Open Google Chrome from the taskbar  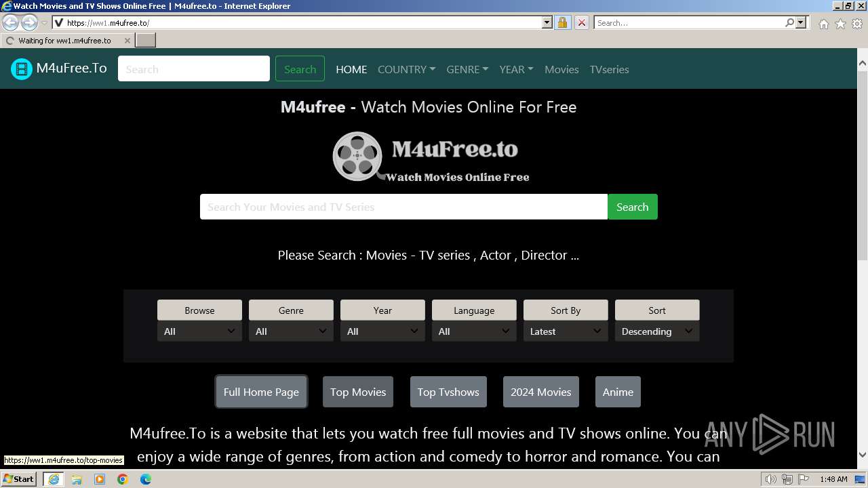coord(123,479)
